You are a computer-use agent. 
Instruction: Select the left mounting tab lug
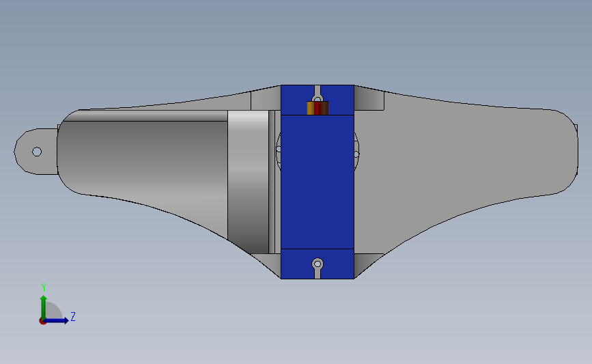(36, 152)
